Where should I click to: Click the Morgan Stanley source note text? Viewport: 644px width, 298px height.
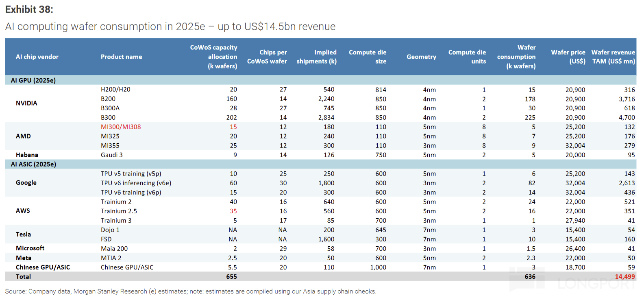190,291
